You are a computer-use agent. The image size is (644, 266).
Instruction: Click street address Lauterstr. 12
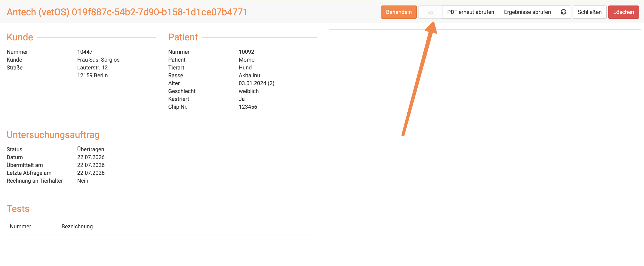[92, 68]
